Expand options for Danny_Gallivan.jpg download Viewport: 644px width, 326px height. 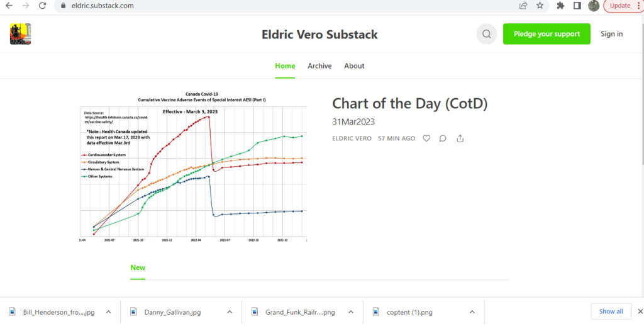(230, 312)
